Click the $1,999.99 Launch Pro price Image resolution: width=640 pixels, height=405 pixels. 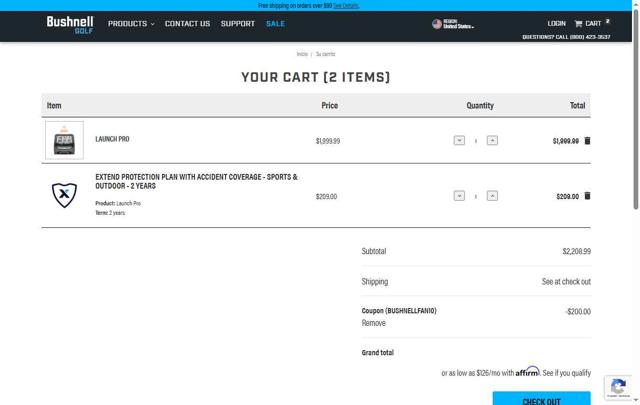click(x=328, y=141)
